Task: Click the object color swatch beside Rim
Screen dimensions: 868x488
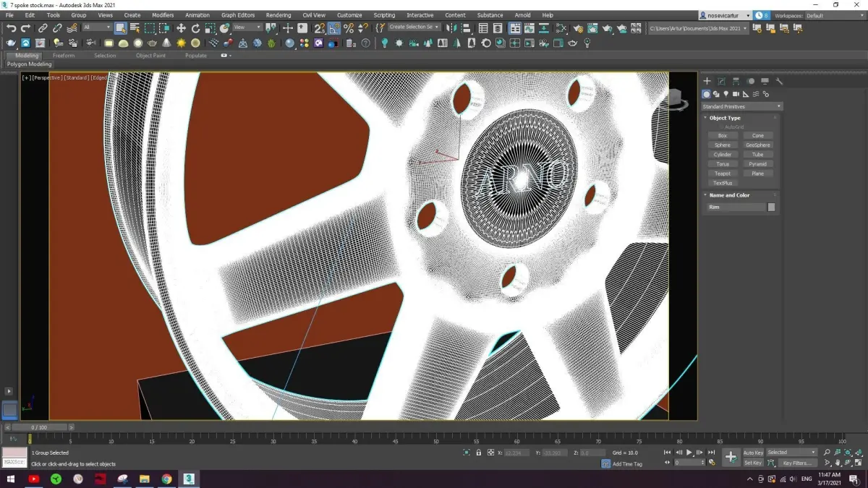Action: tap(771, 207)
